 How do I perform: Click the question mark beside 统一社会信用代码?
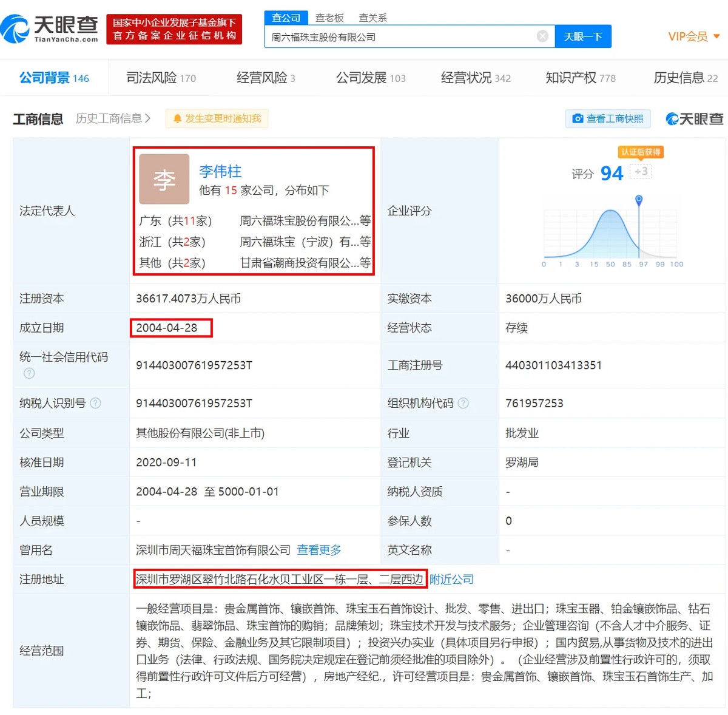(29, 374)
